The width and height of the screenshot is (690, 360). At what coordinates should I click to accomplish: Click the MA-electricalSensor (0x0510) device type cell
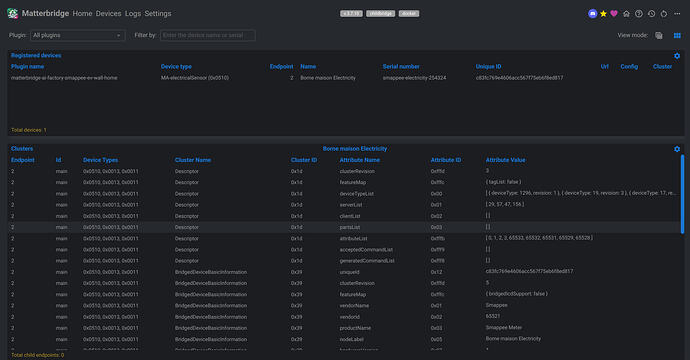(x=195, y=78)
